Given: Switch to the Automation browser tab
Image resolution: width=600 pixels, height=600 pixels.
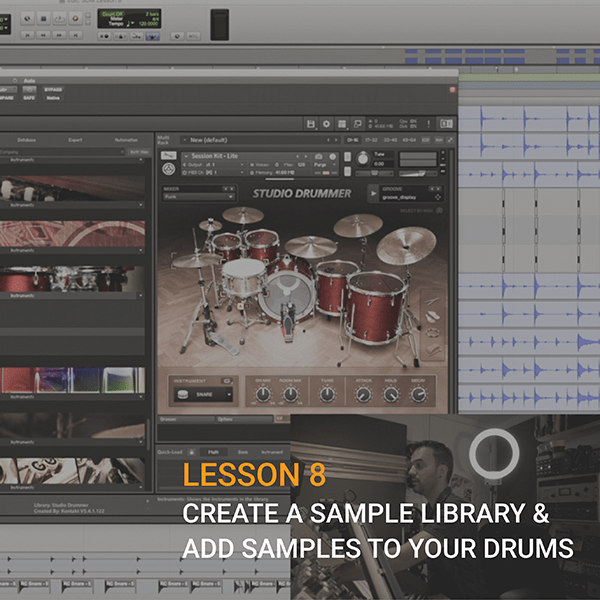Looking at the screenshot, I should click(126, 140).
